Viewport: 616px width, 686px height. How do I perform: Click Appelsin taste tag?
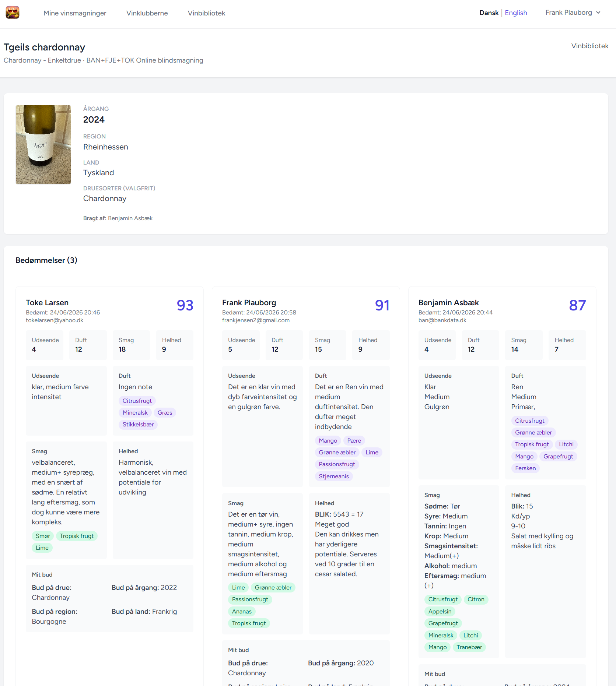(x=440, y=612)
